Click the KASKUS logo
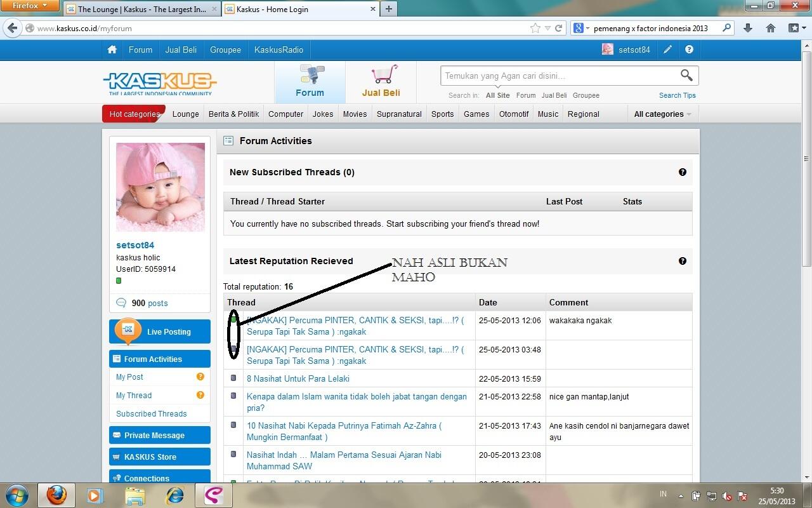The width and height of the screenshot is (812, 508). coord(159,83)
